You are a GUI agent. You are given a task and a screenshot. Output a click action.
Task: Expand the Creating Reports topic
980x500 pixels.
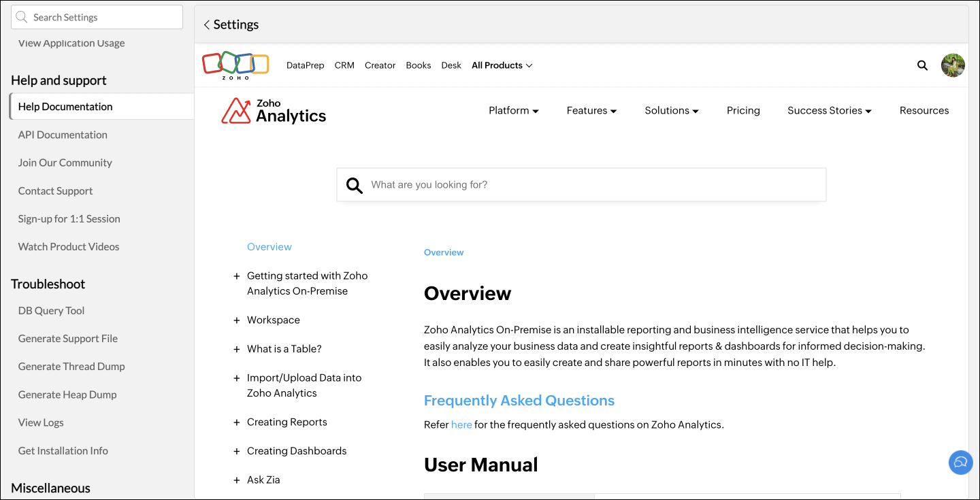(x=237, y=422)
